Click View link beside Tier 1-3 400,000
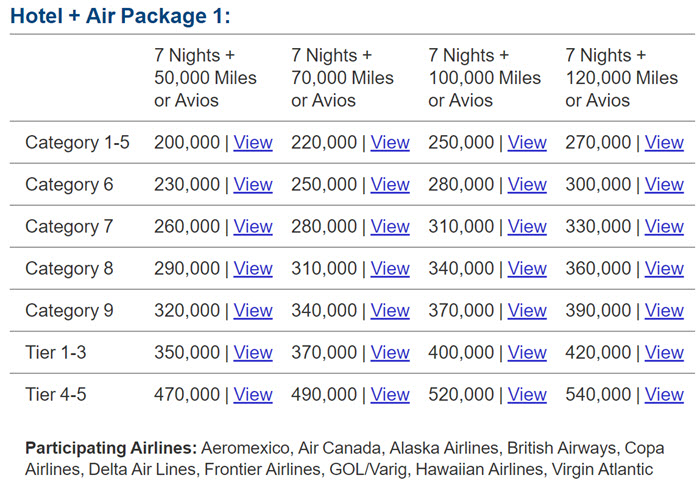Screen dimensions: 700x489 point(527,352)
